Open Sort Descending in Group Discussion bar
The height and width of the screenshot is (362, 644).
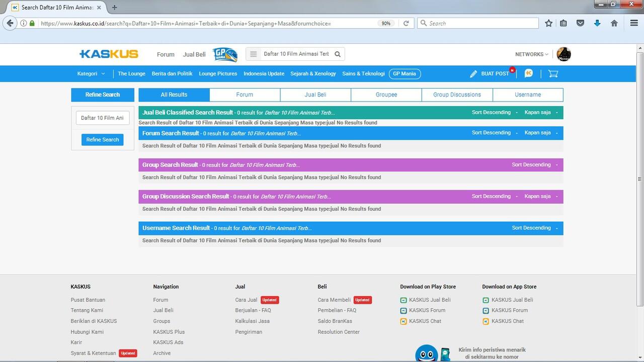(x=495, y=196)
